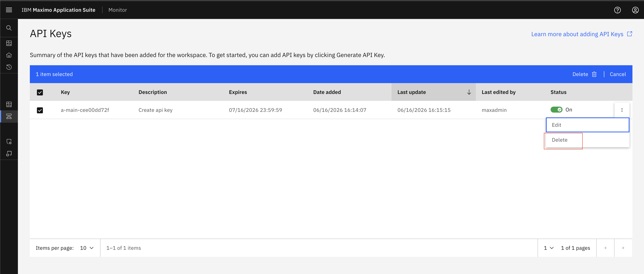Screen dimensions: 644x274
Task: Click the key name a-main-cee00dd72f
Action: point(85,110)
